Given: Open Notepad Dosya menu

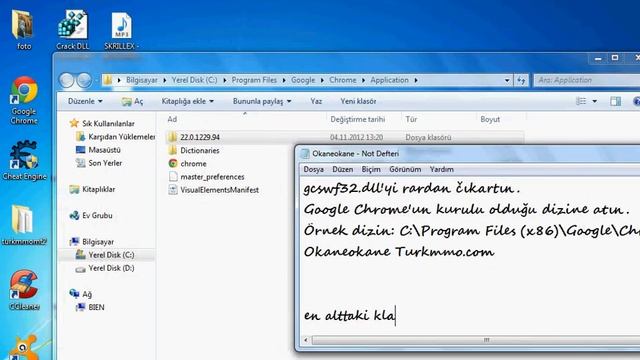Looking at the screenshot, I should 313,169.
